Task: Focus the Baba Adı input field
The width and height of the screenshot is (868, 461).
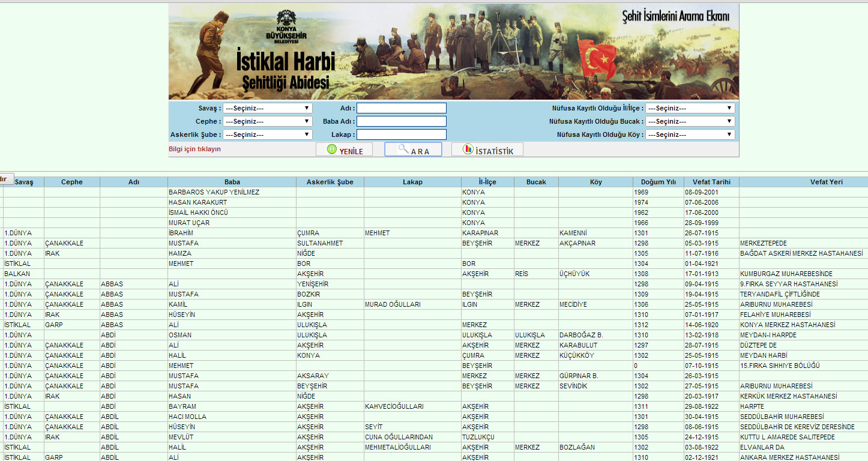Action: click(402, 121)
